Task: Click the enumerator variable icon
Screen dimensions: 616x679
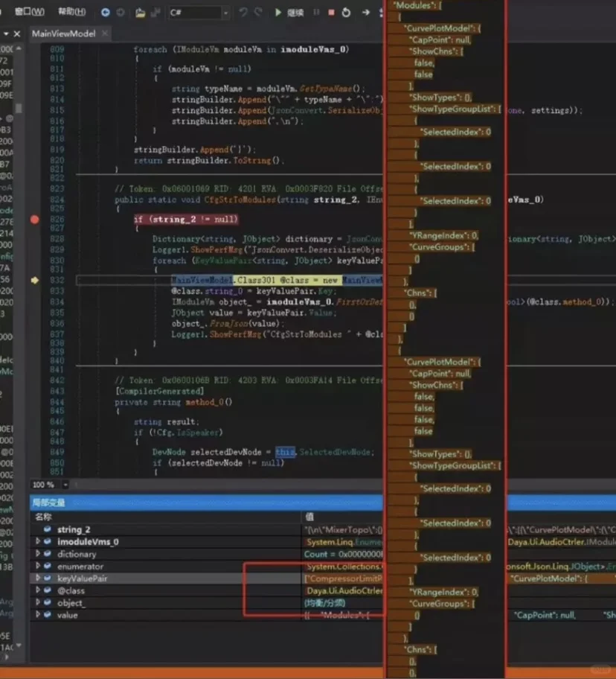Action: click(48, 566)
